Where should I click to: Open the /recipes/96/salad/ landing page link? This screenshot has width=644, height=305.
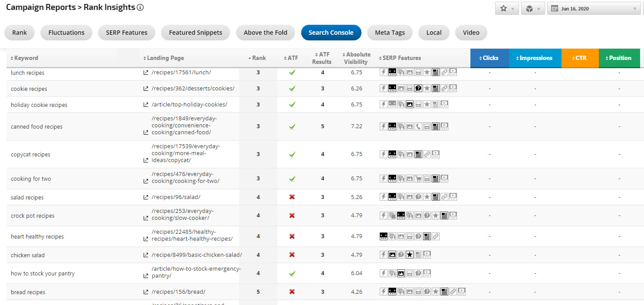tap(176, 197)
